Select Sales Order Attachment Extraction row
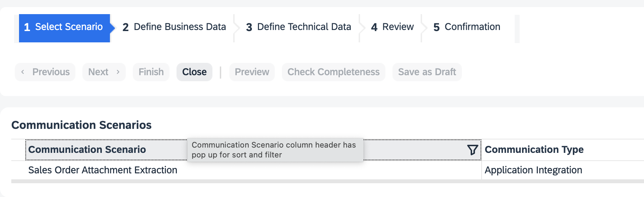The height and width of the screenshot is (197, 644). tap(103, 170)
